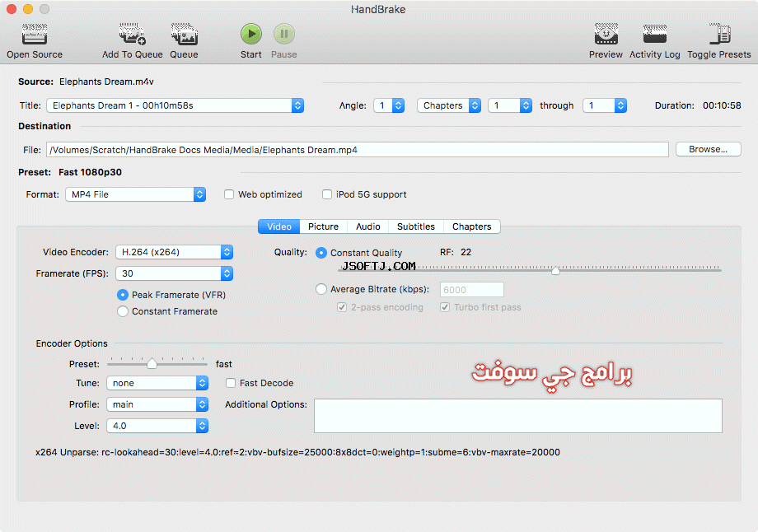The image size is (758, 532).
Task: Switch to the Audio tab
Action: [x=368, y=226]
